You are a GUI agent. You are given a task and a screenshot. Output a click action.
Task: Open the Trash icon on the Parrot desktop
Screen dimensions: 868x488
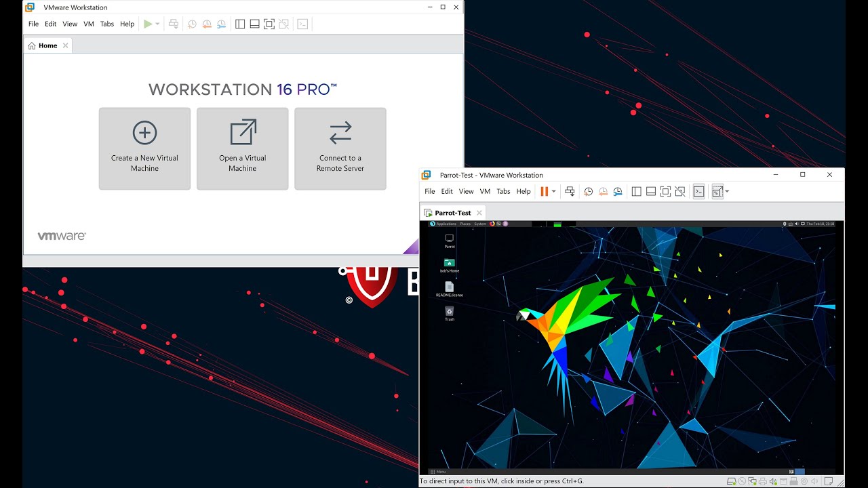(x=449, y=313)
